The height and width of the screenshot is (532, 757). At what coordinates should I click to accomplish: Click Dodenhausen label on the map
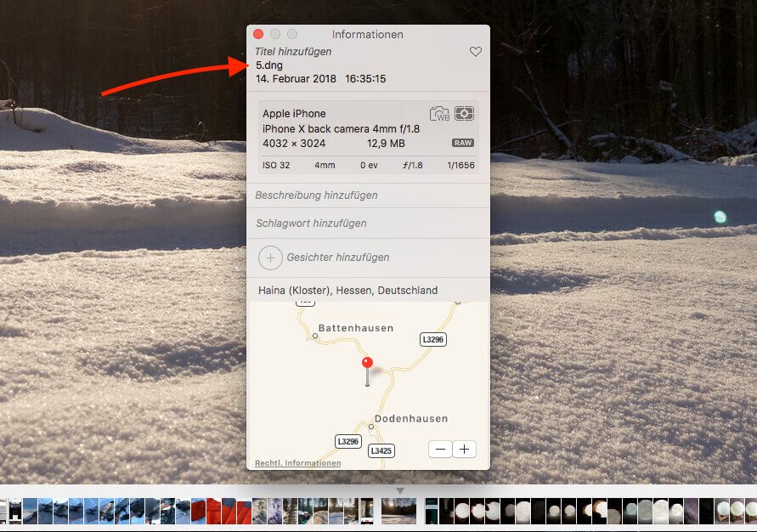tap(411, 419)
